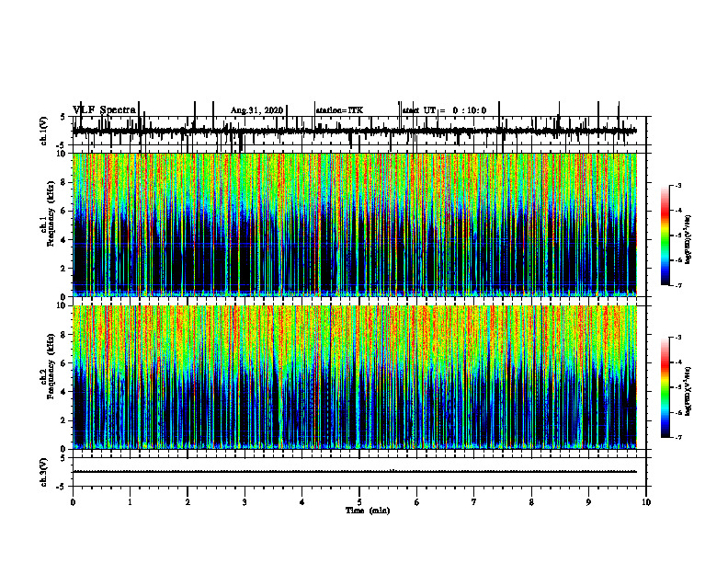Click time-axis tick label "1"
The image size is (728, 563).
pyautogui.click(x=130, y=502)
